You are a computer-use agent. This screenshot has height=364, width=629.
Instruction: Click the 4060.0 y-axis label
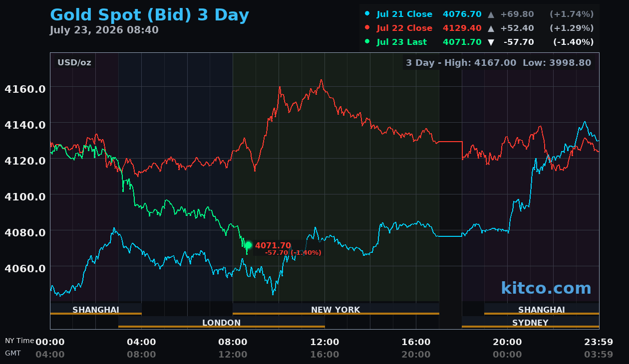pos(25,268)
